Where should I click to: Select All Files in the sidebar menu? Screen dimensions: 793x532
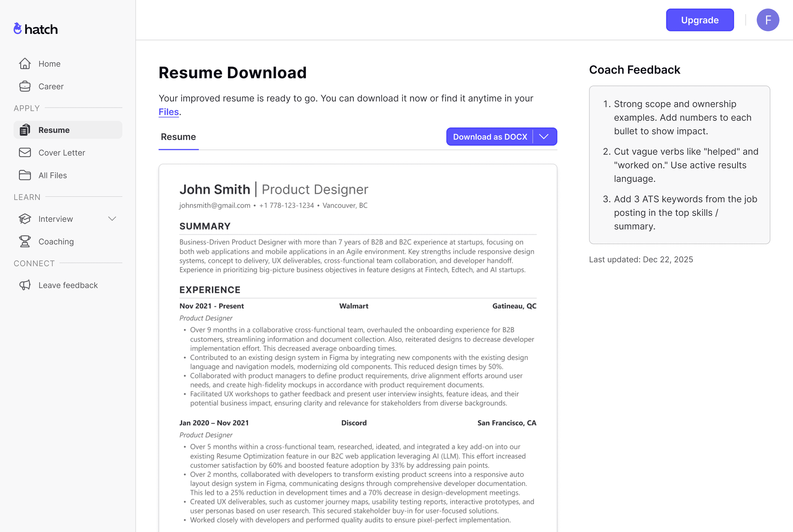[52, 175]
